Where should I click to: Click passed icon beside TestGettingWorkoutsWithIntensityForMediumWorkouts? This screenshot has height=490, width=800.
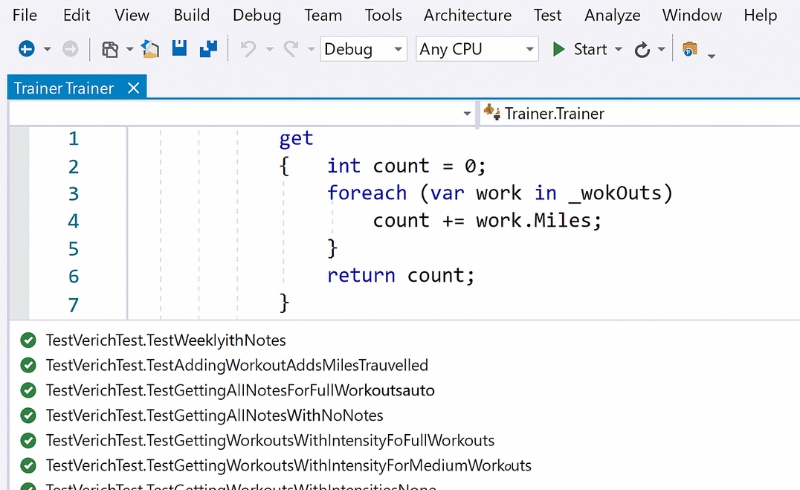click(x=28, y=465)
